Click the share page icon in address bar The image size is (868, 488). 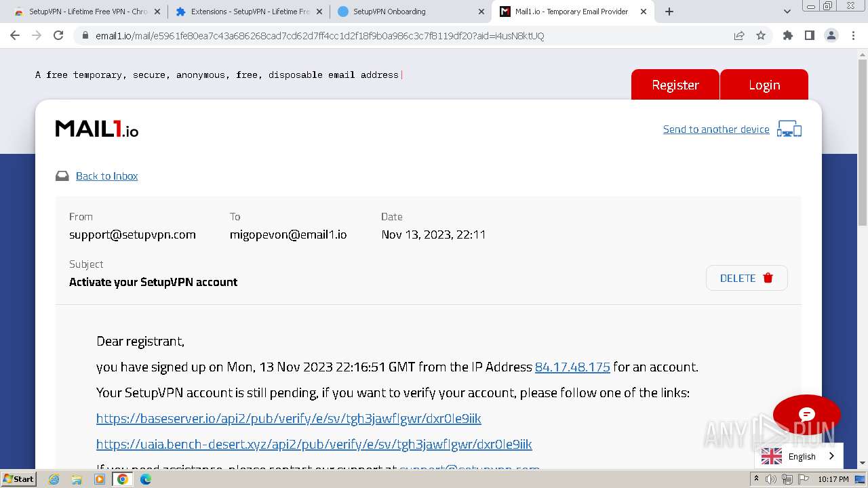click(x=739, y=35)
